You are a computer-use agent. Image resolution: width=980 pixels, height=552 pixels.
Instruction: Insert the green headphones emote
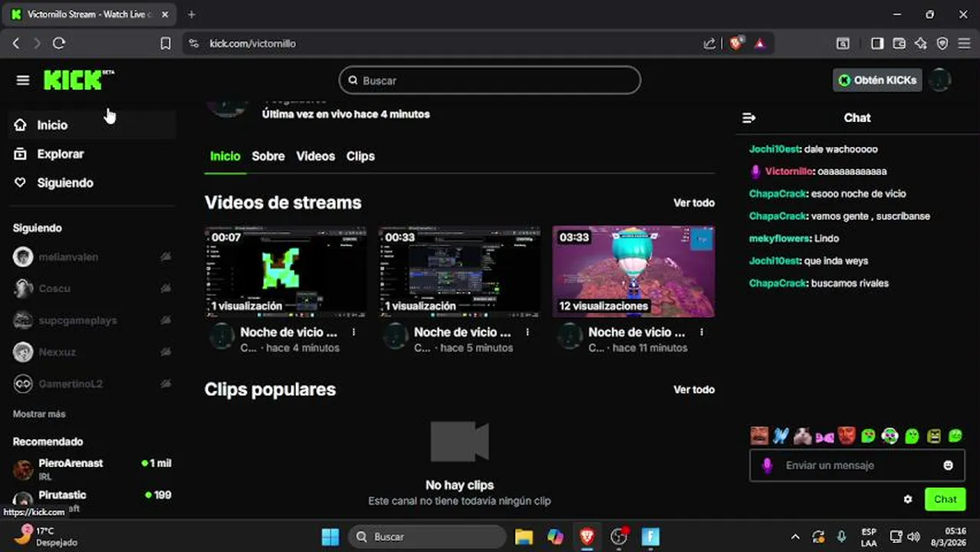pyautogui.click(x=890, y=435)
